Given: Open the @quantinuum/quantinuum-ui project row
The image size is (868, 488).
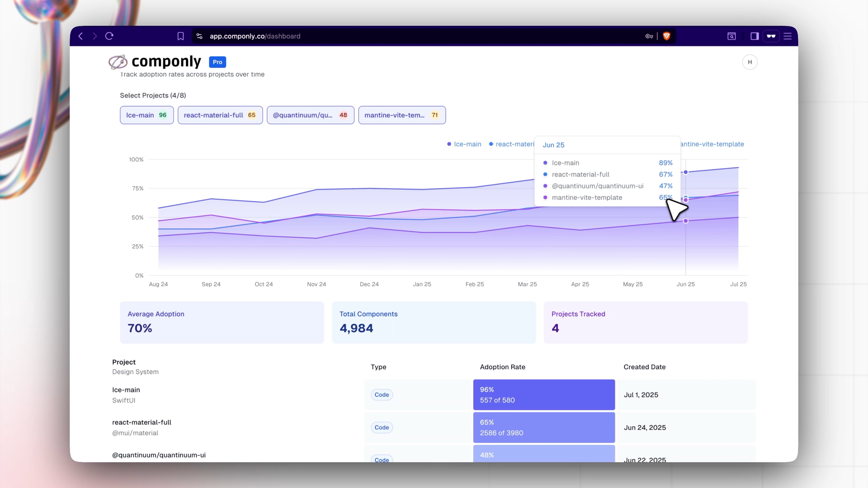Looking at the screenshot, I should click(434, 454).
